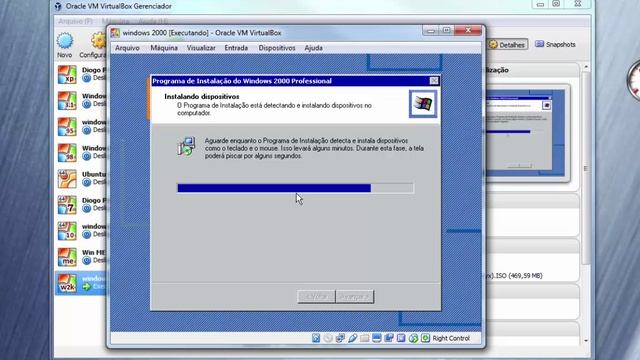640x360 pixels.
Task: Click the Configurações gear icon in Manager toolbar
Action: point(99,41)
